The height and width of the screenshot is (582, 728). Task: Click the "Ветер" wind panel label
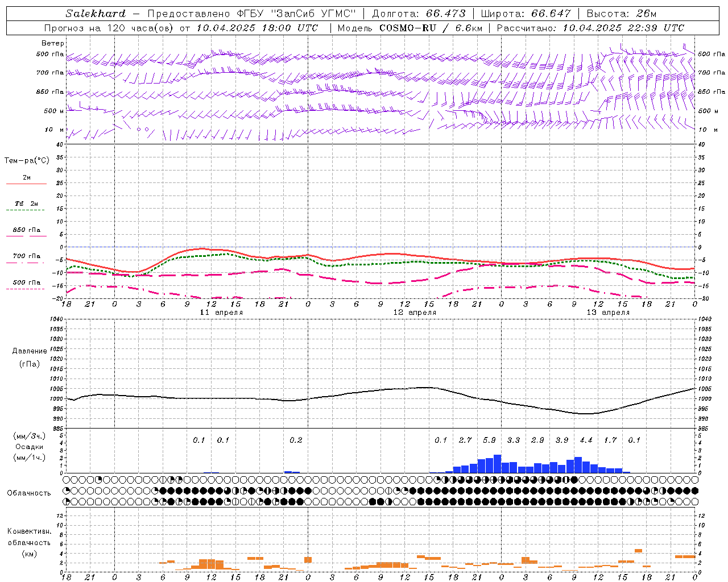point(52,43)
